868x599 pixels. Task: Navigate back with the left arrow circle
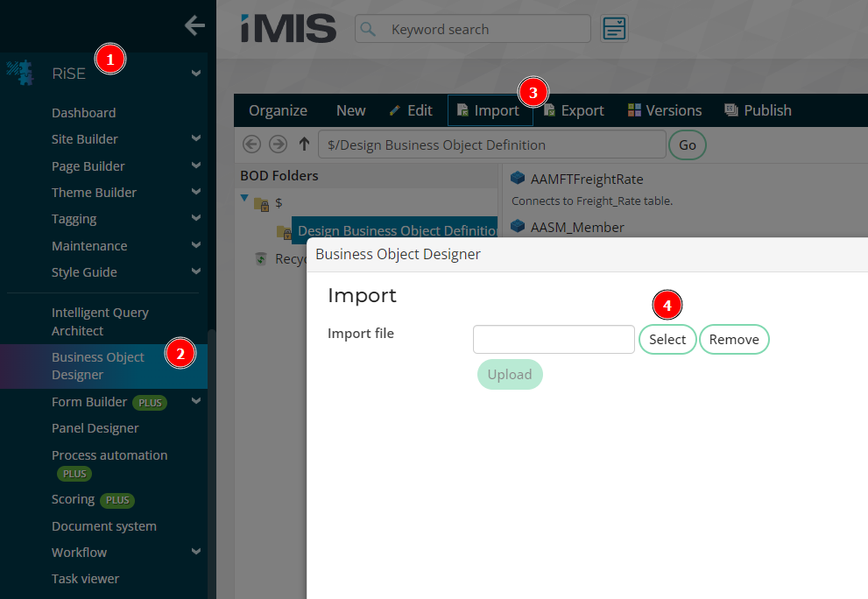[x=251, y=144]
